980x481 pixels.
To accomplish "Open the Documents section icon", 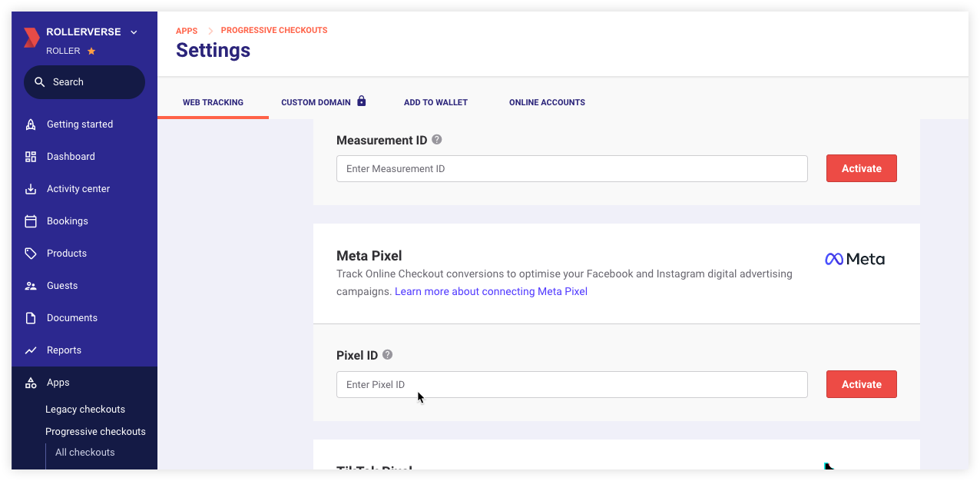I will pos(31,317).
